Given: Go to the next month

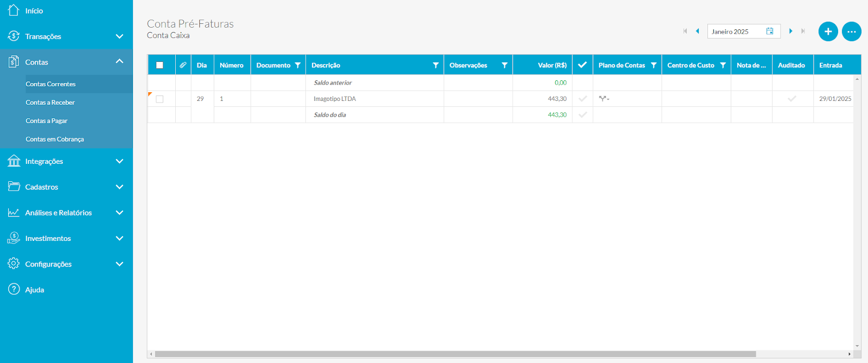Looking at the screenshot, I should [790, 31].
